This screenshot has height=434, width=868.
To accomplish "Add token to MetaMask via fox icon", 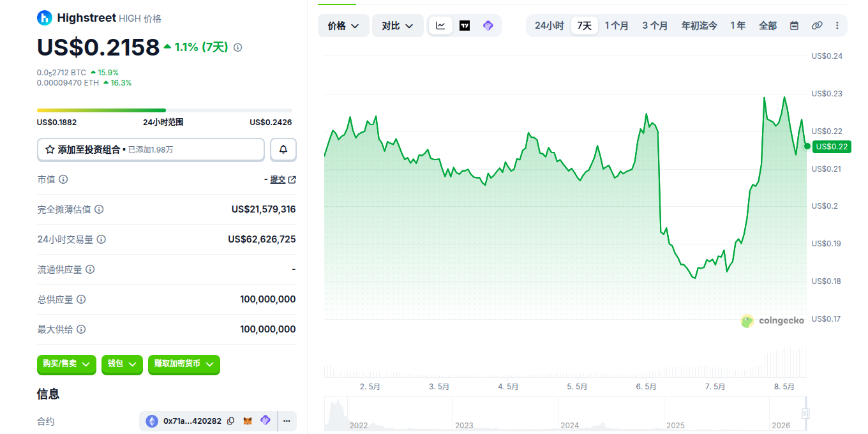I will [x=248, y=421].
